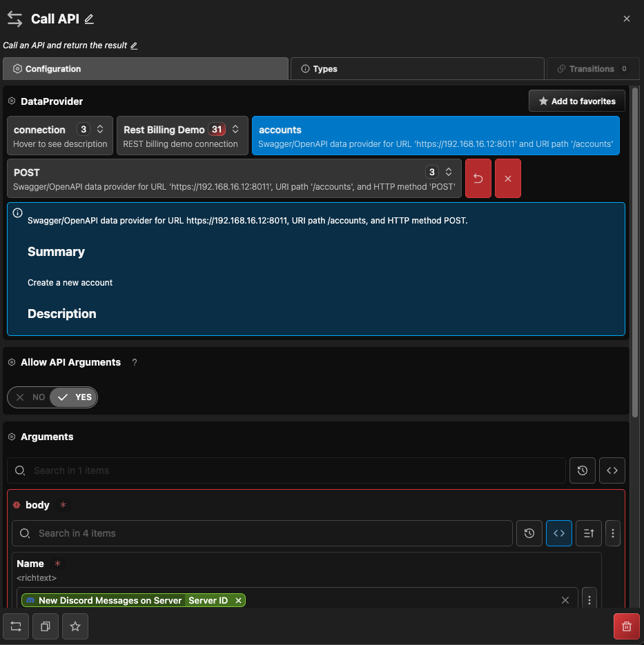Click the Add to favorites button
The height and width of the screenshot is (645, 644).
(x=576, y=101)
